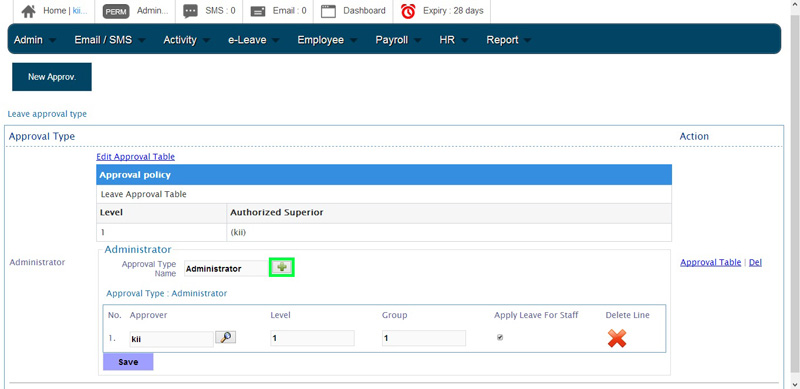Screen dimensions: 800x389
Task: Open the e-Leave dropdown menu
Action: pos(254,40)
